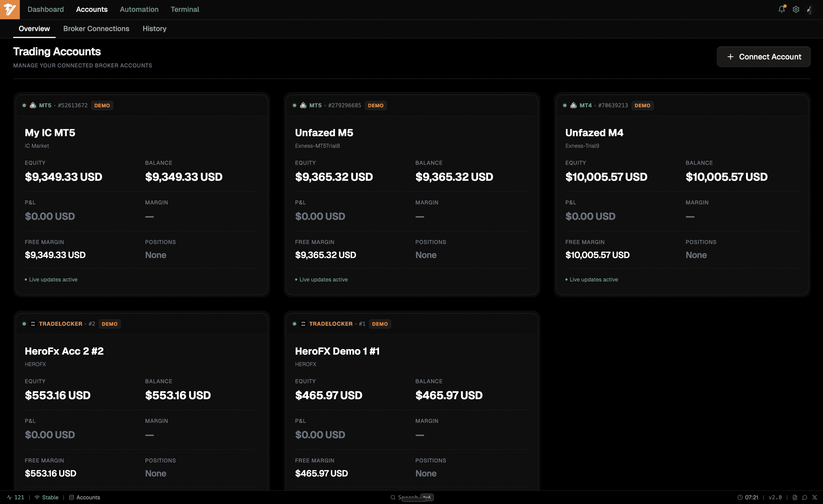Viewport: 823px width, 504px height.
Task: Click the Stable connection status in status bar
Action: 47,497
